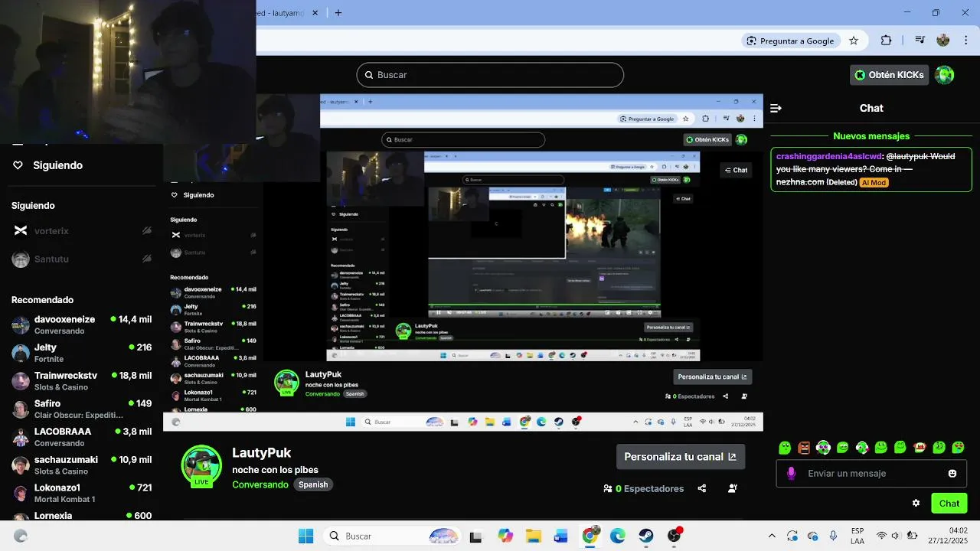Click the 'LautyPuk' channel name heading
Screen dimensions: 980x551
click(x=261, y=453)
